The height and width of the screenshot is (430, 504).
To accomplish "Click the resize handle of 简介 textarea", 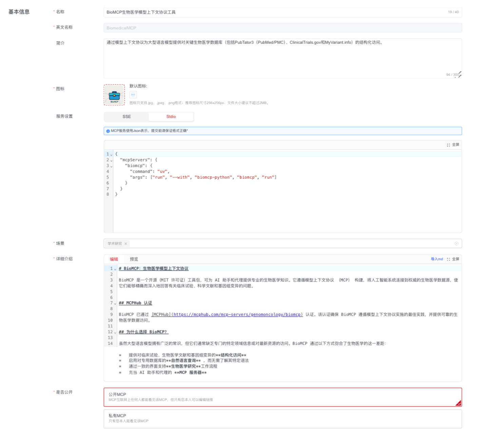I will point(459,75).
